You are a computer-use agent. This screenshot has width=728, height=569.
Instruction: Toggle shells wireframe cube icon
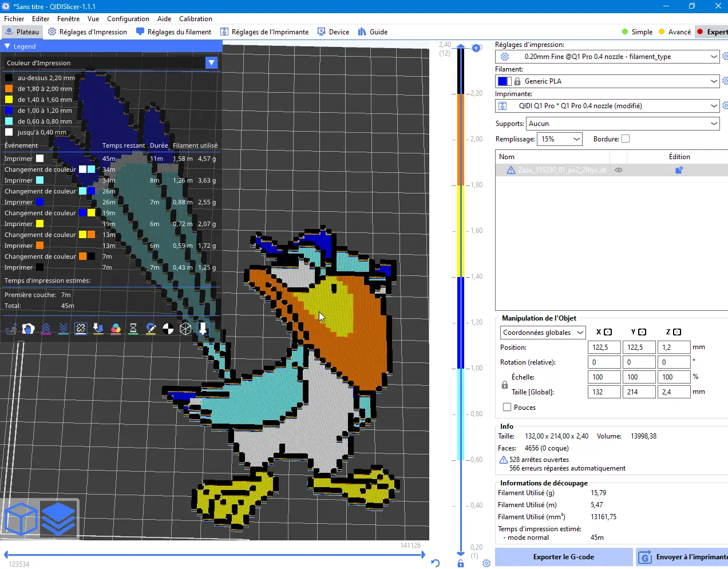pyautogui.click(x=185, y=329)
